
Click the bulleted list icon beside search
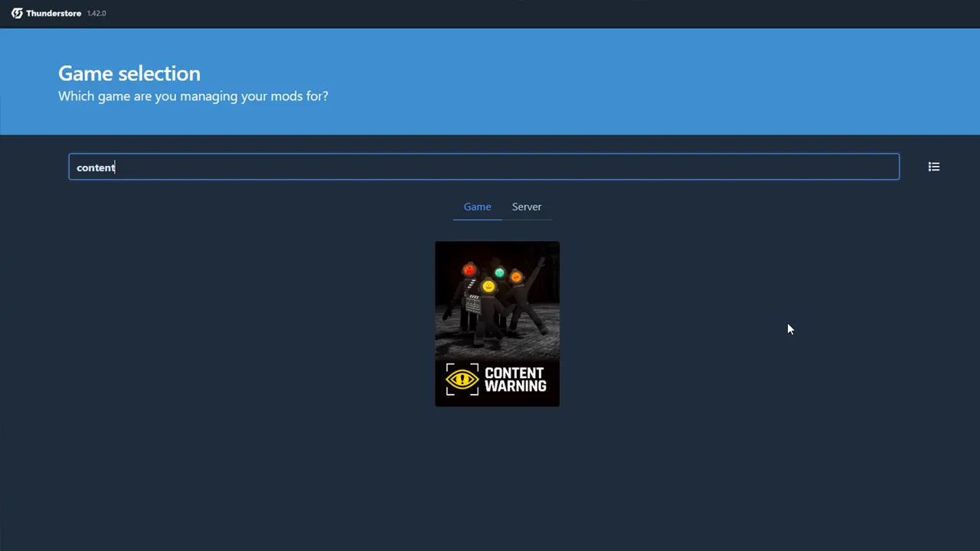[933, 167]
